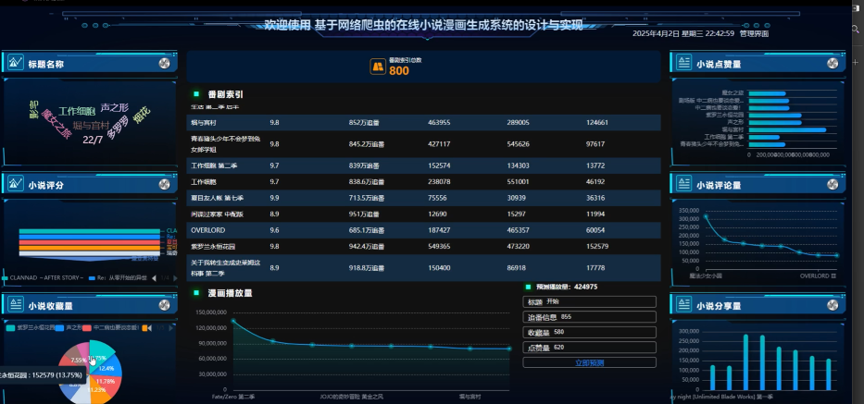Click first data point on 漫画播放量 line
This screenshot has width=864, height=404.
(233, 321)
